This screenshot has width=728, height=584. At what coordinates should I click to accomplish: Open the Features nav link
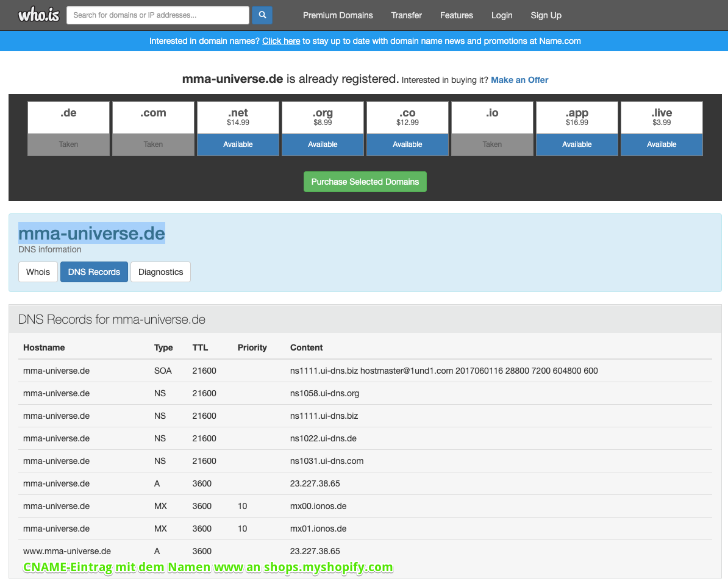[457, 15]
